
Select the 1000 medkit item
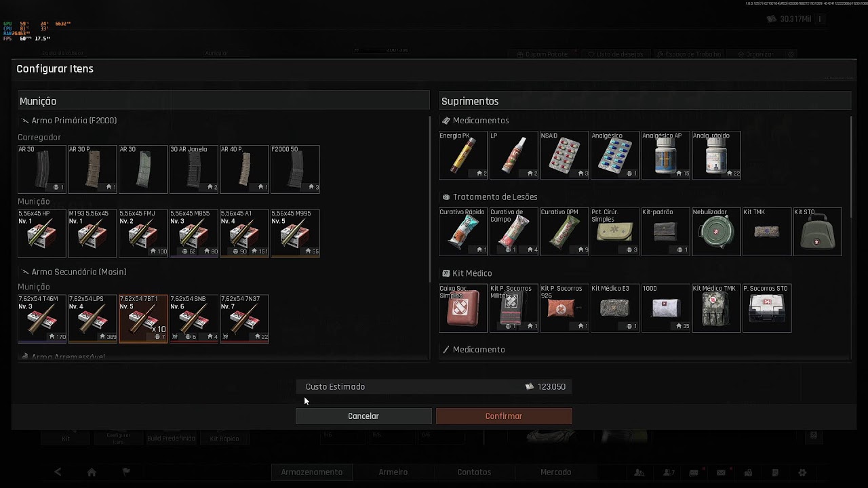click(666, 308)
